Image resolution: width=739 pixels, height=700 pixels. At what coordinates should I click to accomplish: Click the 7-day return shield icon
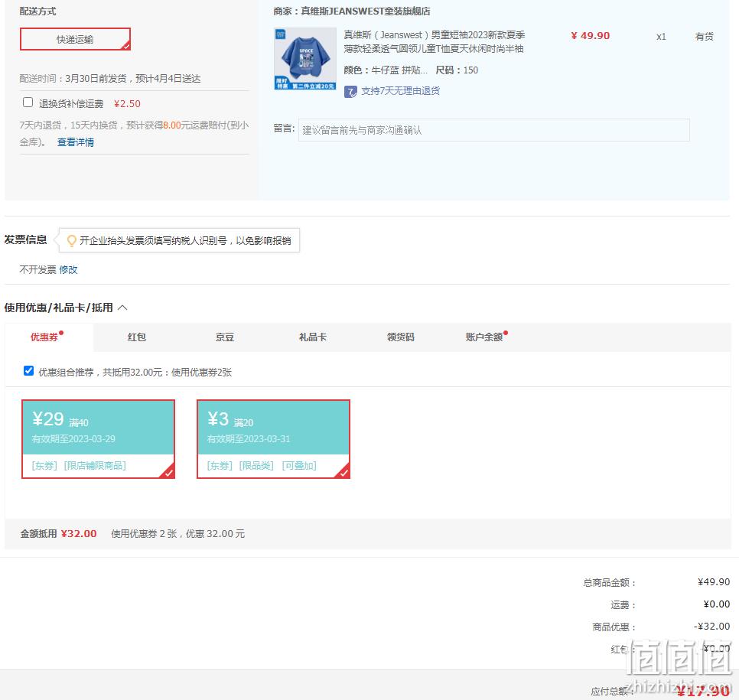click(x=350, y=92)
